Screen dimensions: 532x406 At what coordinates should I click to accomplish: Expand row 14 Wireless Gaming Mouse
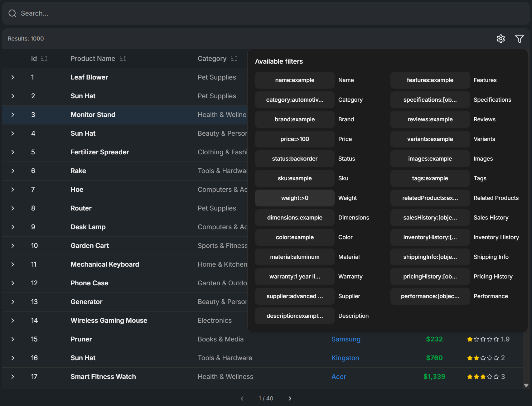click(x=13, y=321)
